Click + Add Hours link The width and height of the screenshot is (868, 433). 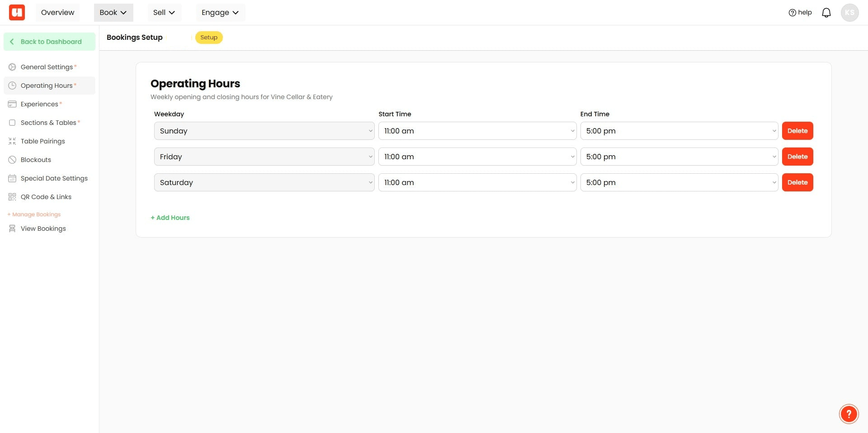(170, 218)
